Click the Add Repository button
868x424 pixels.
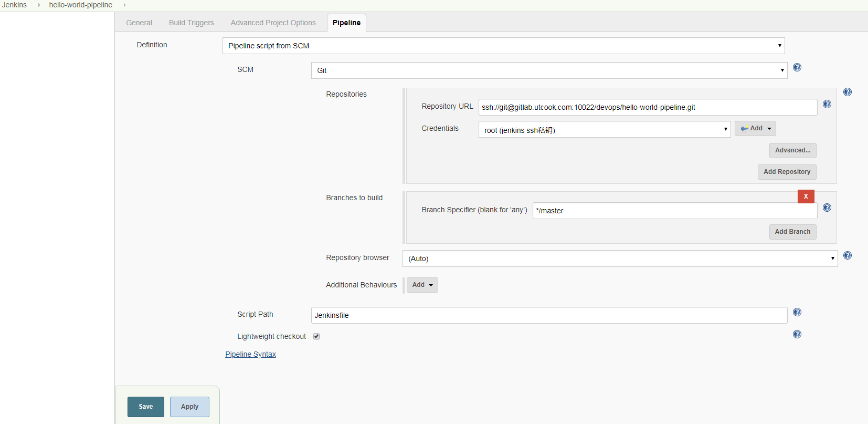click(x=787, y=172)
